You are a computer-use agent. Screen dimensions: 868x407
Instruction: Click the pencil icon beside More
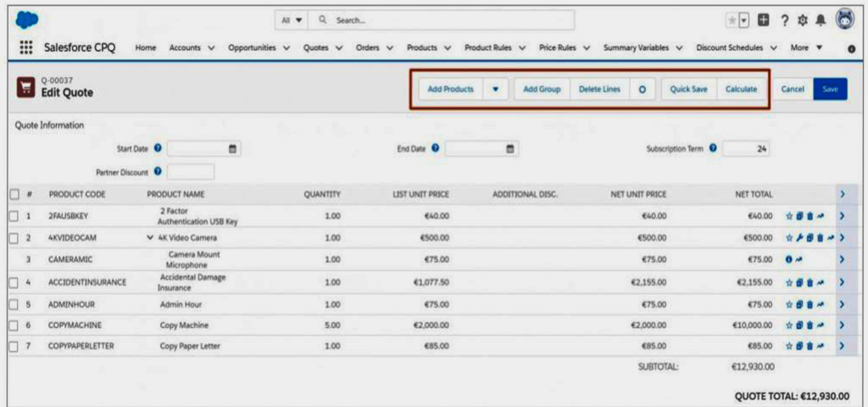pyautogui.click(x=853, y=48)
